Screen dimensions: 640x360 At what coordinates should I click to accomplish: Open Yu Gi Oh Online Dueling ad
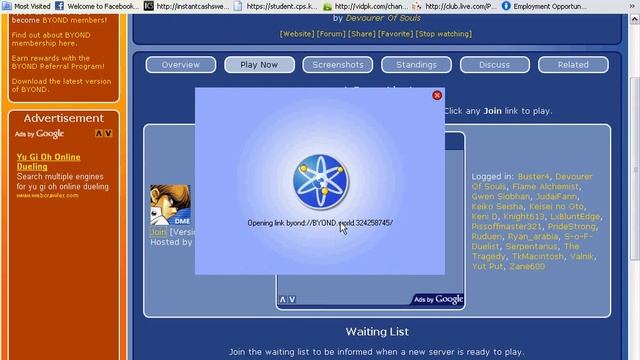pyautogui.click(x=49, y=162)
